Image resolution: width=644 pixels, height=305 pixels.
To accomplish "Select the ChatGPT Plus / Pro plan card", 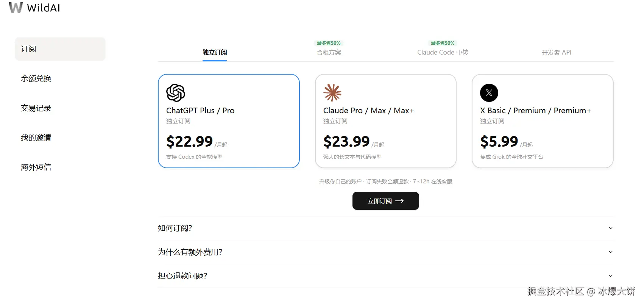I will 229,121.
